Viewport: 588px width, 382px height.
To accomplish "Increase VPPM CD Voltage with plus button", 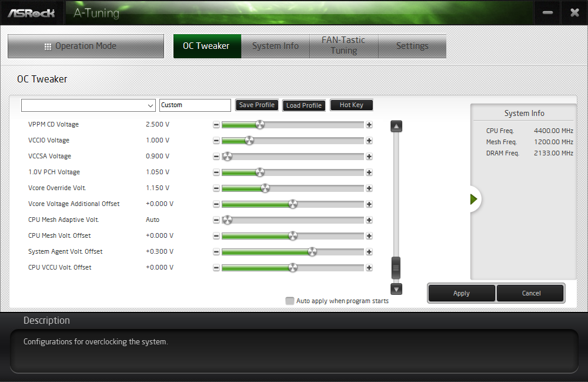I will (369, 125).
